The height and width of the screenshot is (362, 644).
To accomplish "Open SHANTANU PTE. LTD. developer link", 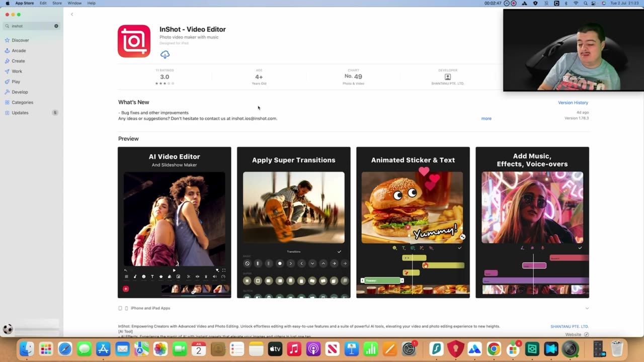I will coord(570,326).
